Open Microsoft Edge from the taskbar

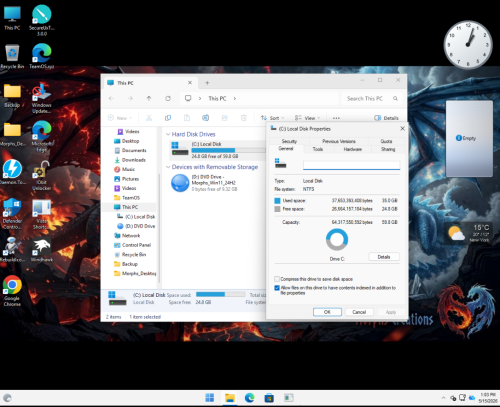coord(249,398)
